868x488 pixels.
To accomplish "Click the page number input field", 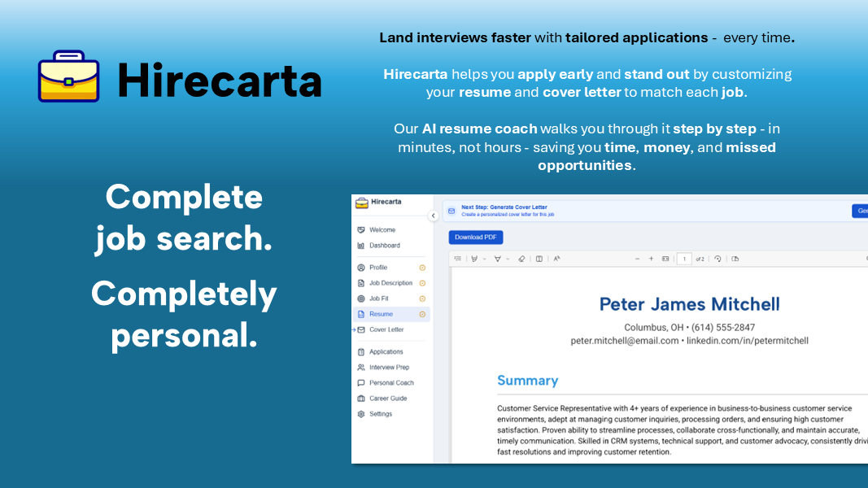I will click(683, 259).
